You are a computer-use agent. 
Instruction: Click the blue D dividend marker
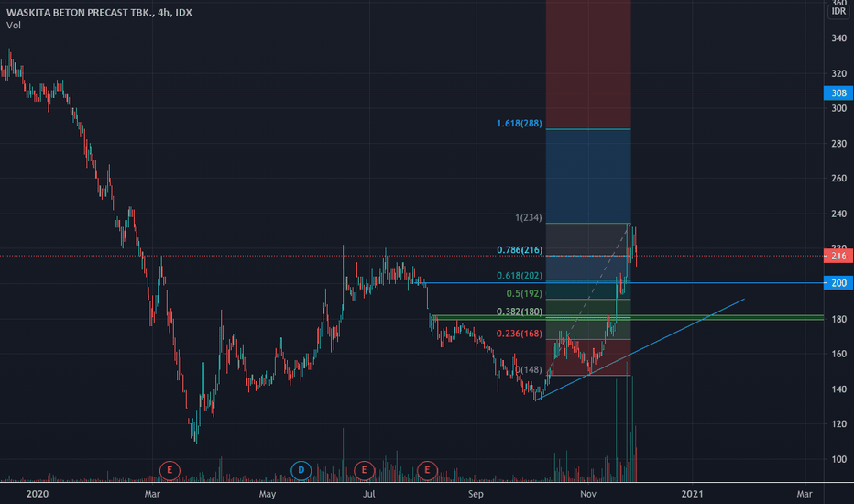tap(301, 470)
